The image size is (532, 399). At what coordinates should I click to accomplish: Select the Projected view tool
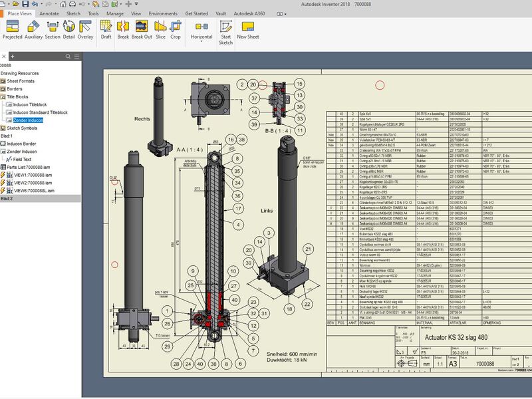coord(12,30)
